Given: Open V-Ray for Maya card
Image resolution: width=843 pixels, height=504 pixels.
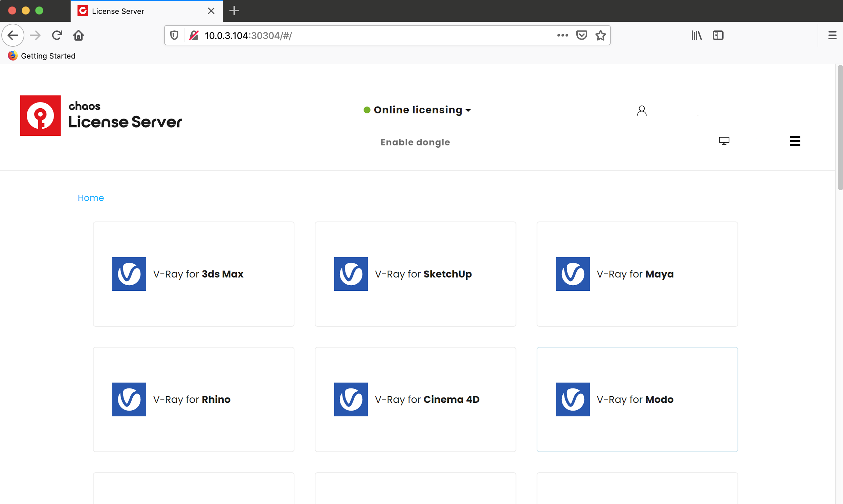Looking at the screenshot, I should coord(637,274).
